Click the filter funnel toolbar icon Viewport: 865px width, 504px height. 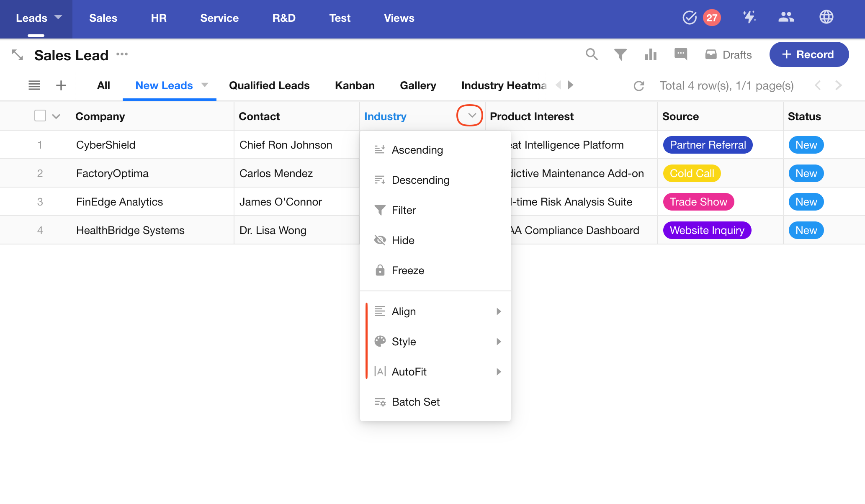point(620,54)
